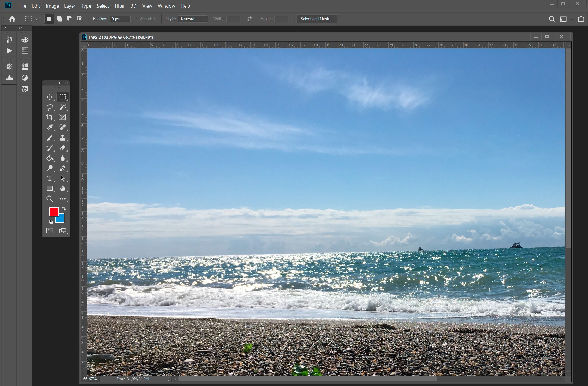Select the Text tool
The image size is (588, 386).
(50, 178)
